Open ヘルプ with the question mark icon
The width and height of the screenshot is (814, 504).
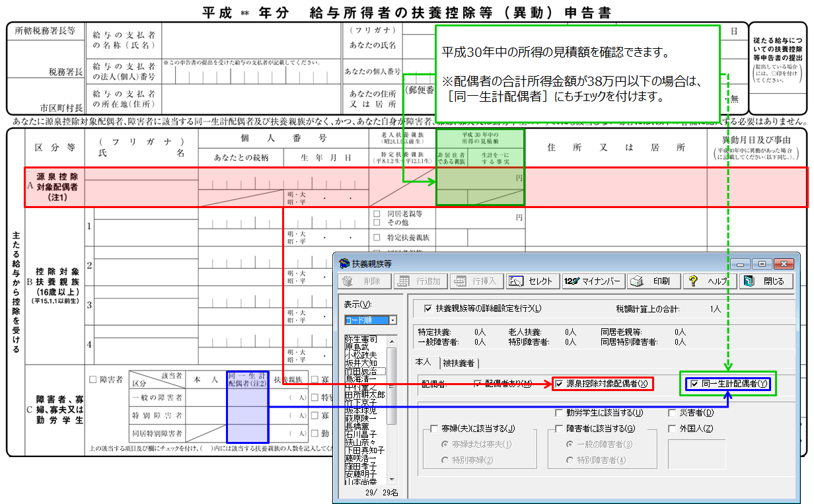[710, 281]
